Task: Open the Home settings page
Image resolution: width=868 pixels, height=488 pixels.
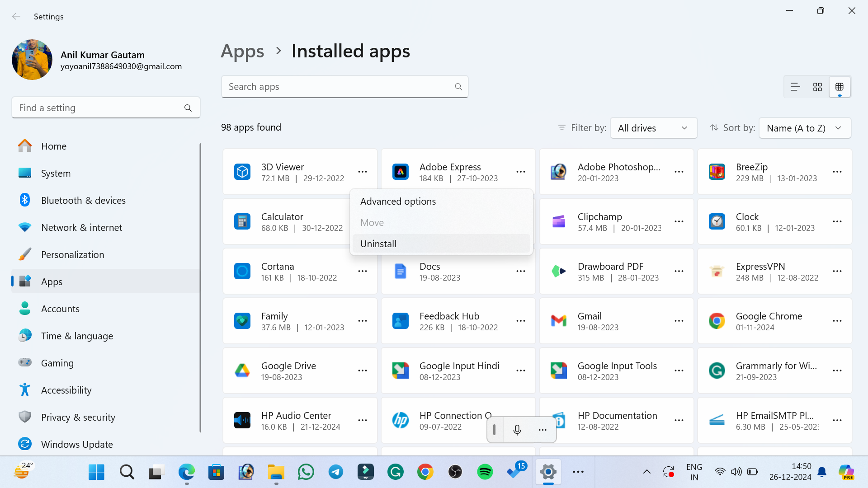Action: point(105,146)
